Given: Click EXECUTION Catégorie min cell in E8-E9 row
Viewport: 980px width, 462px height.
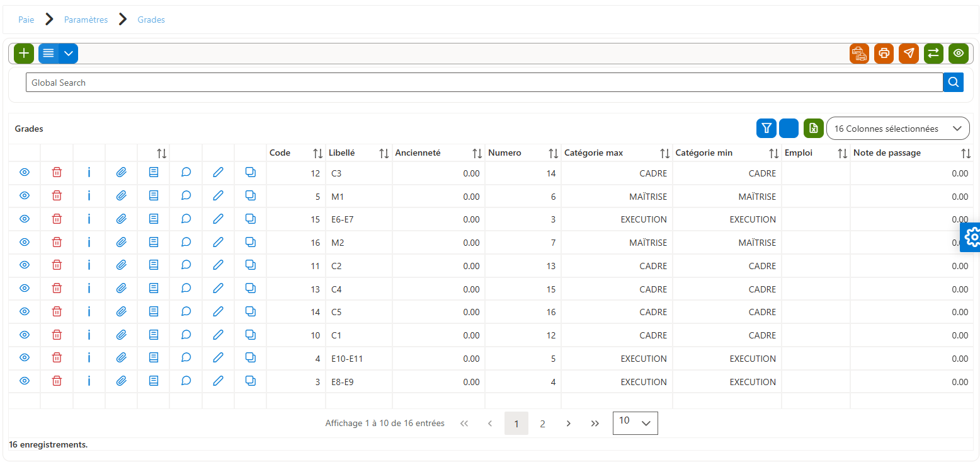Looking at the screenshot, I should (727, 382).
